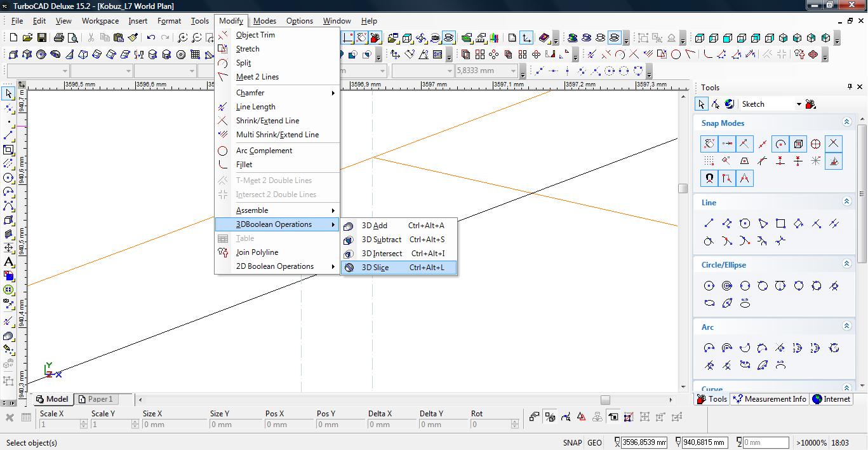
Task: Collapse the Snap Modes section
Action: 846,122
